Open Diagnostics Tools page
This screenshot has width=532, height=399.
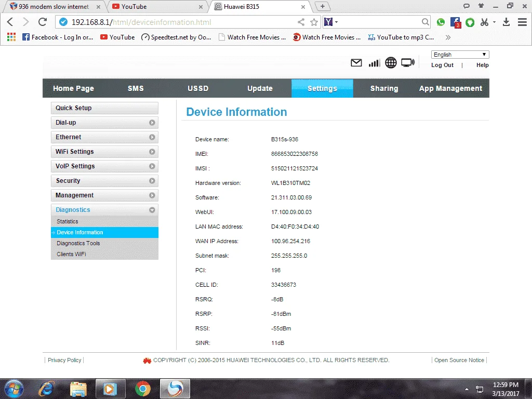tap(104, 243)
